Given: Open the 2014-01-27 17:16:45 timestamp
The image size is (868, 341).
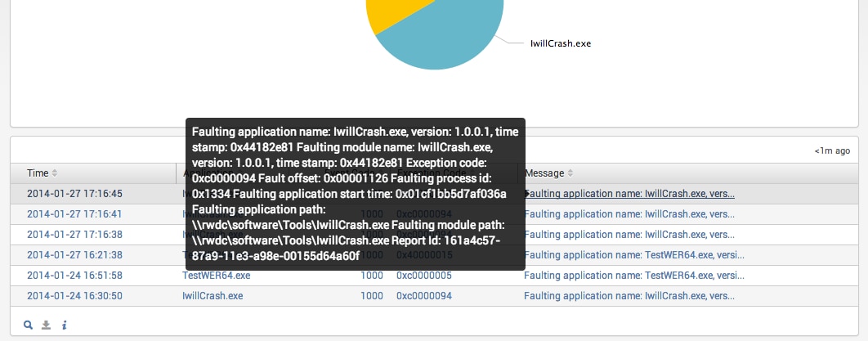Looking at the screenshot, I should (x=74, y=194).
